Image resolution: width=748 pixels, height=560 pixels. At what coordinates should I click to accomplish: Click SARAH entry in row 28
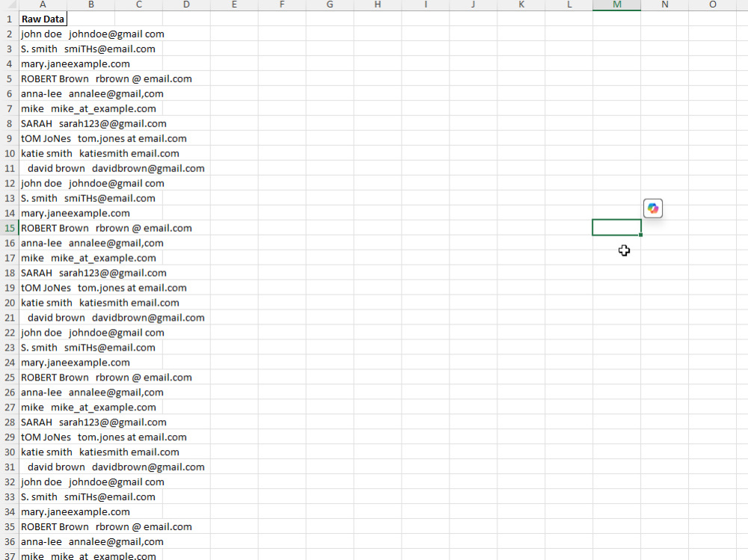[x=93, y=422]
